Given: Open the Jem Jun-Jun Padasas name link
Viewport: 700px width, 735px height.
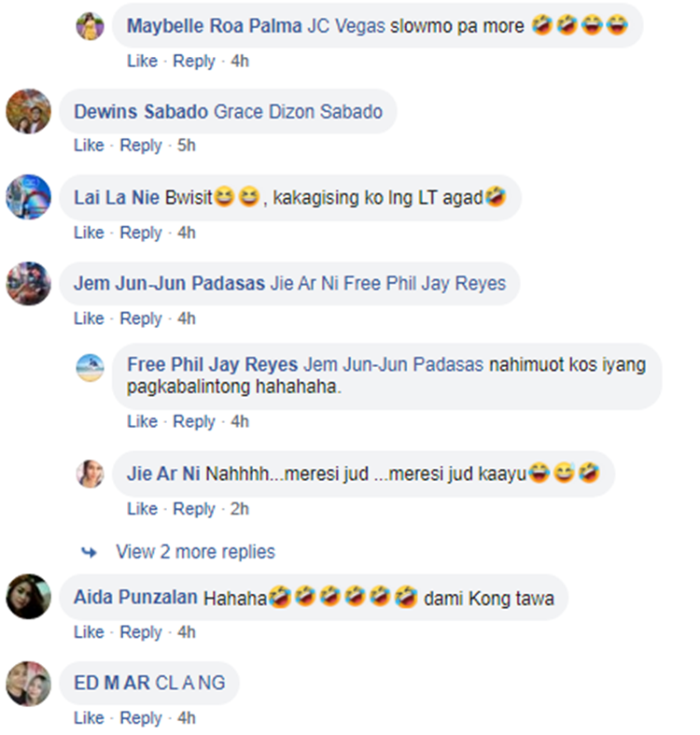Looking at the screenshot, I should click(x=170, y=284).
